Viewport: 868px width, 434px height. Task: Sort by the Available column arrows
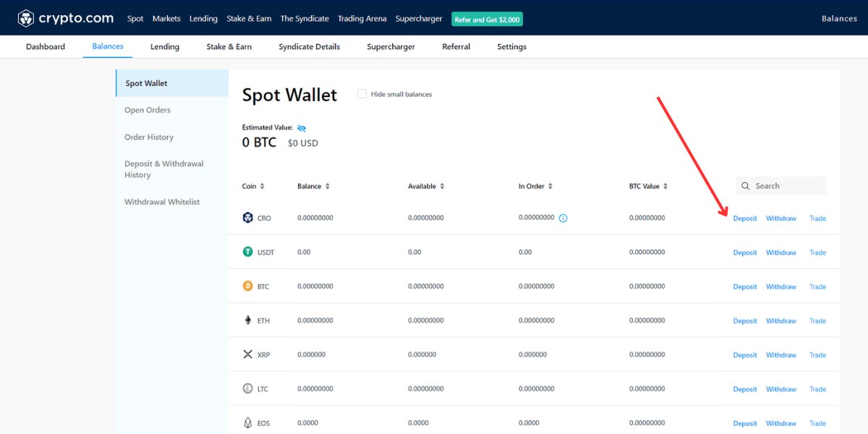pos(442,186)
